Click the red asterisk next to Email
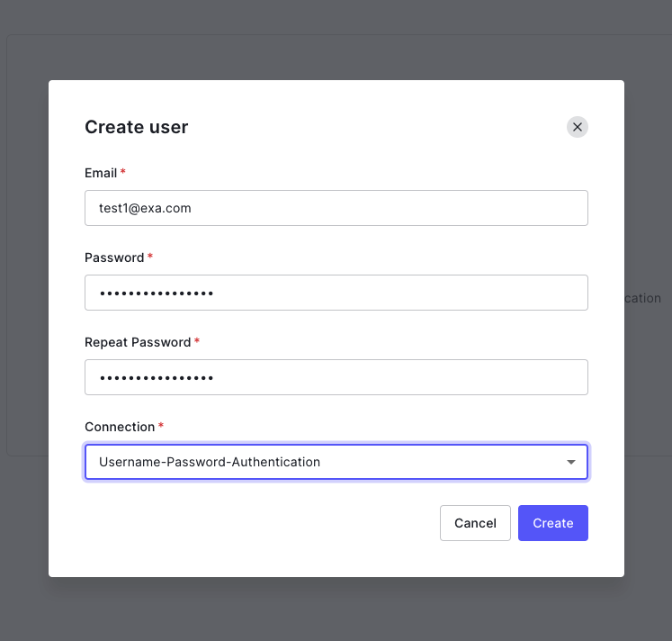Image resolution: width=672 pixels, height=641 pixels. (x=122, y=171)
